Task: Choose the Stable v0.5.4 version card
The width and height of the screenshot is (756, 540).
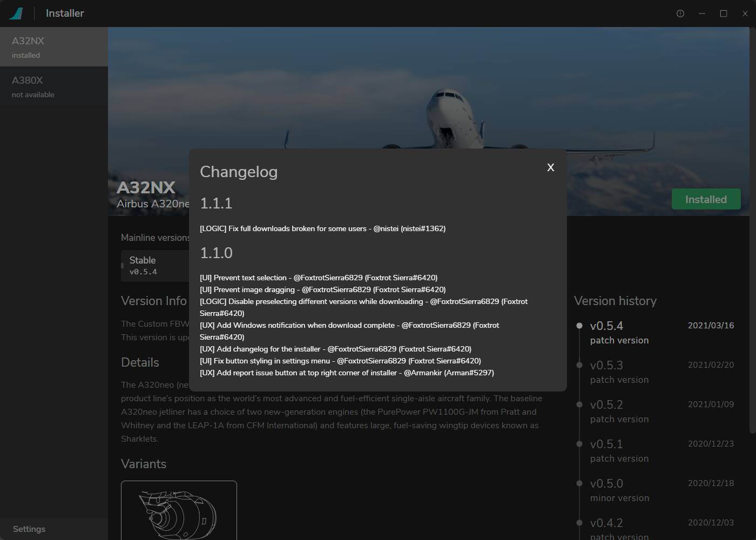Action: pos(155,266)
